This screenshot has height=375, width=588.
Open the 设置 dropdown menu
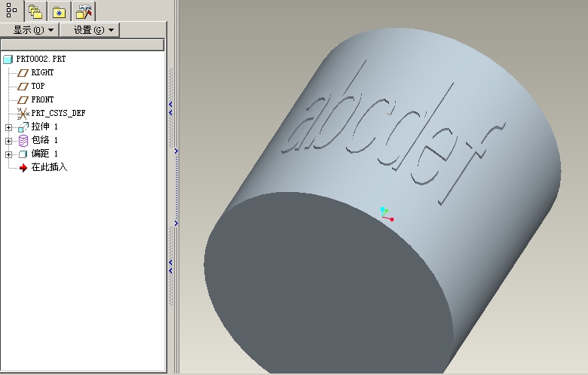tap(90, 30)
